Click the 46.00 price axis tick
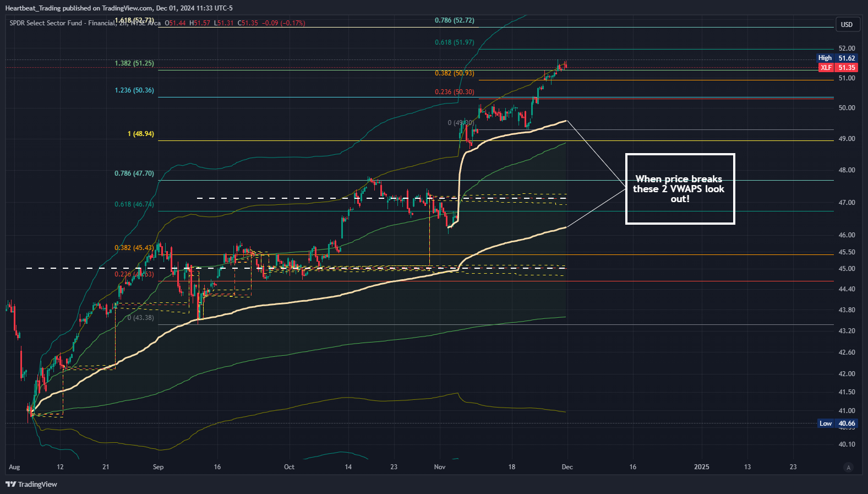 [847, 235]
